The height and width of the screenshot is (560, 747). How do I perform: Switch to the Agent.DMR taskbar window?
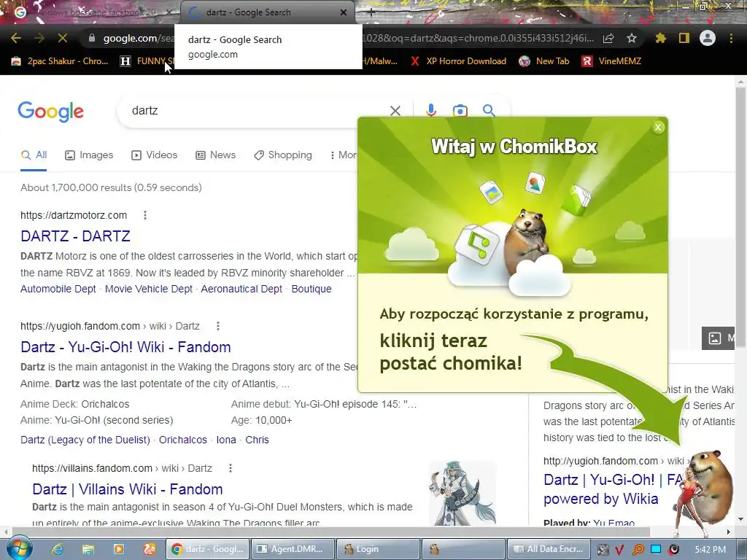click(x=292, y=549)
